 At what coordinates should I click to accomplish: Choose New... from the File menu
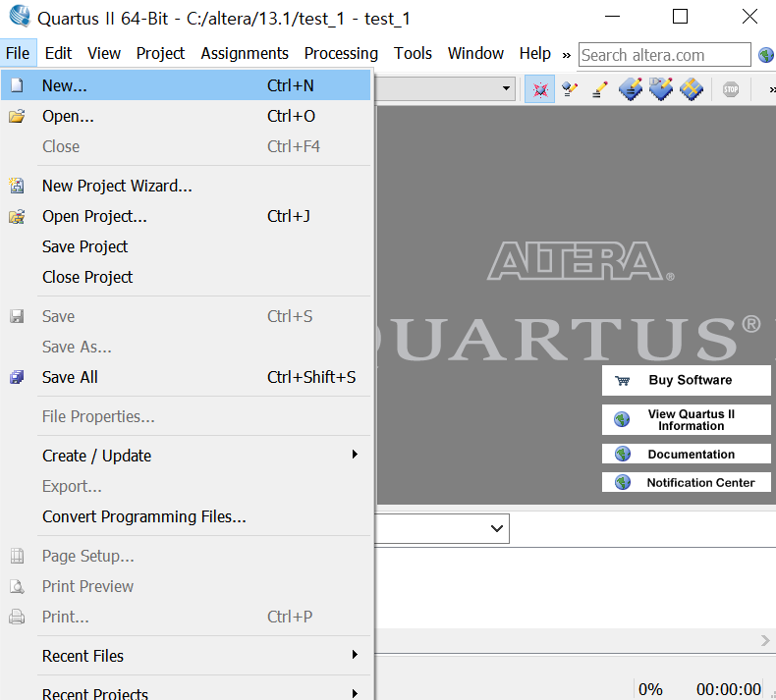pos(186,85)
